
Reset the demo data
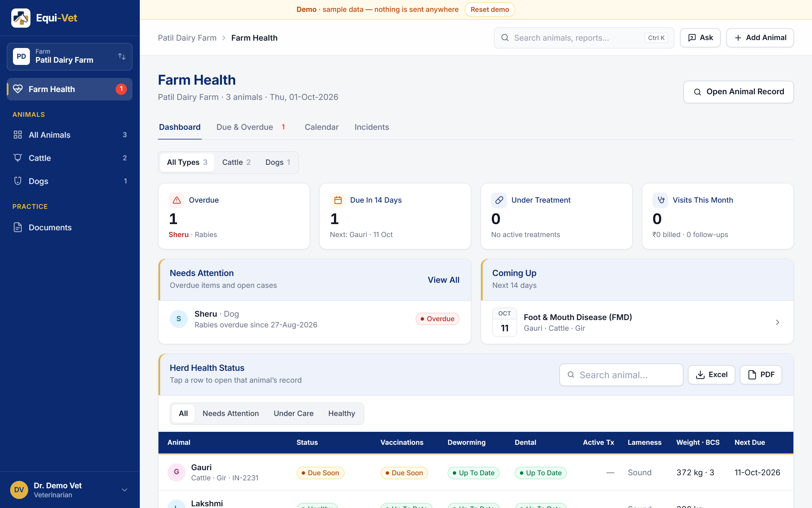[489, 9]
